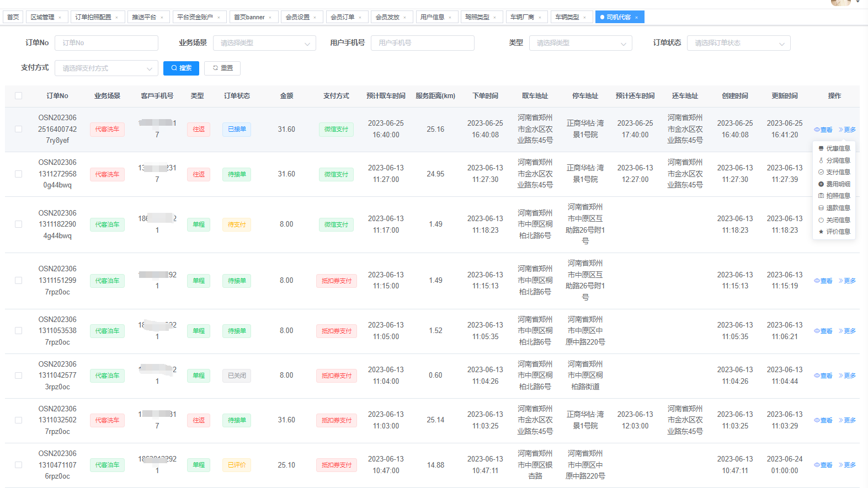Expand 更多 for order 1311053538
The height and width of the screenshot is (488, 868).
(848, 331)
